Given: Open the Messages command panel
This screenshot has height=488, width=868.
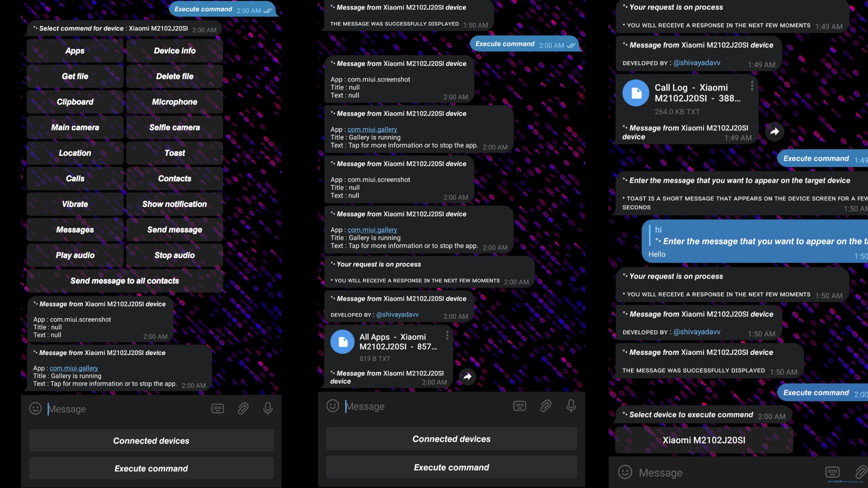Looking at the screenshot, I should (x=75, y=229).
